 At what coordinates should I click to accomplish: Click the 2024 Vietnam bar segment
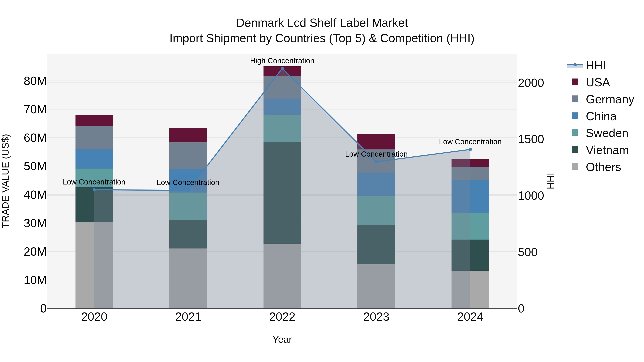pyautogui.click(x=470, y=255)
